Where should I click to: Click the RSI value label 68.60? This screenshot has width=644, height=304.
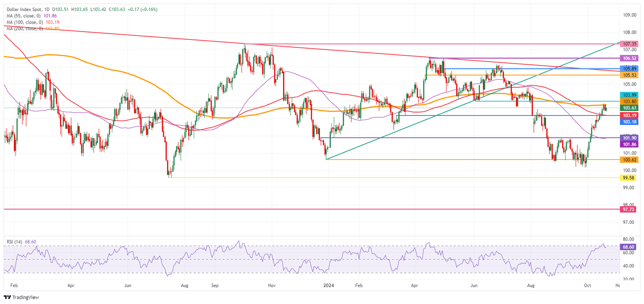[x=629, y=246]
